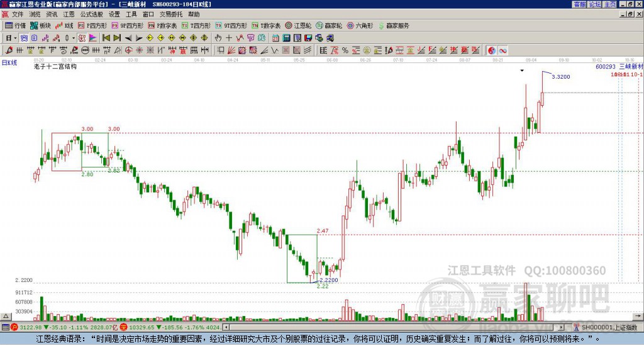This screenshot has width=644, height=345.
Task: Select the yin-yang taiji icon
Action: pyautogui.click(x=491, y=50)
